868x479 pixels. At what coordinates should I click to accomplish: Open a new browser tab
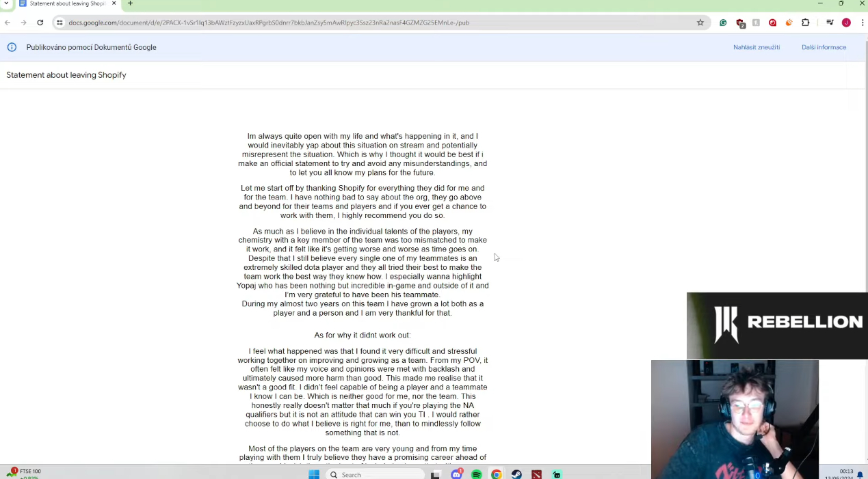[x=130, y=3]
